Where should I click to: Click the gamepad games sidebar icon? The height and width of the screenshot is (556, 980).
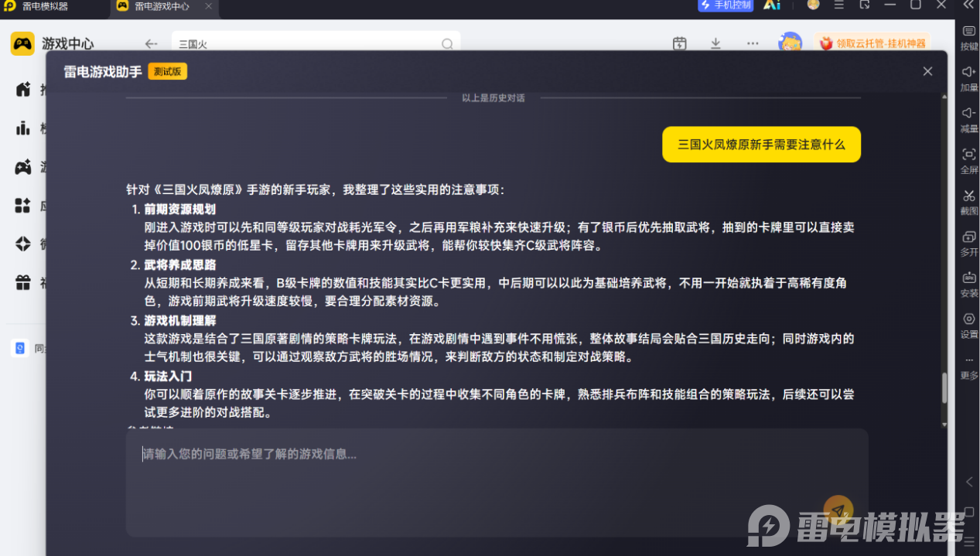pyautogui.click(x=24, y=167)
